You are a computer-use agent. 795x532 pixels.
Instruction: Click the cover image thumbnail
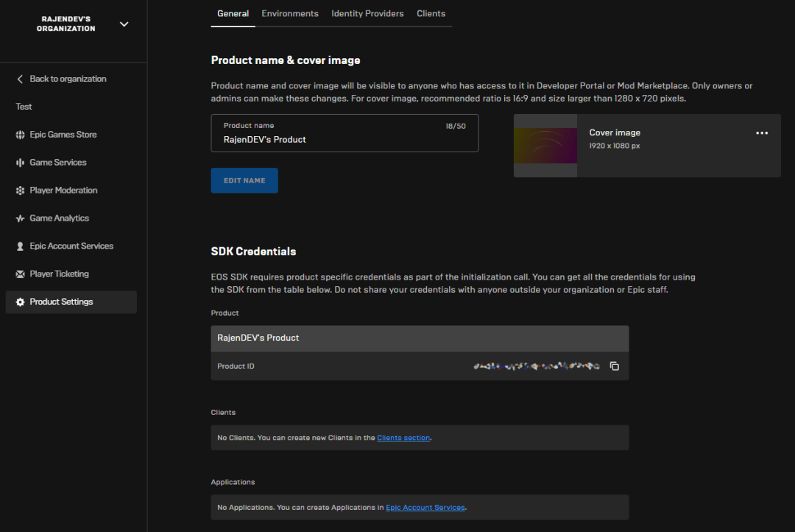tap(545, 146)
